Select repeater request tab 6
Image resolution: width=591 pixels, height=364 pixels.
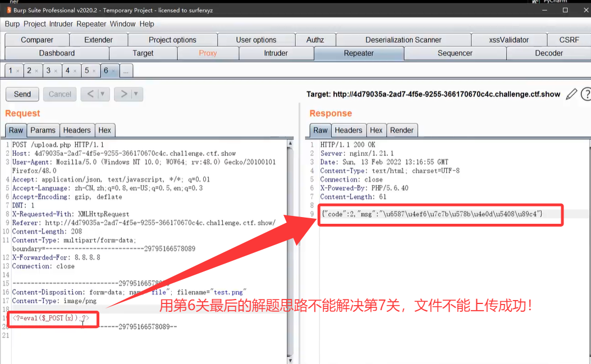pyautogui.click(x=106, y=71)
